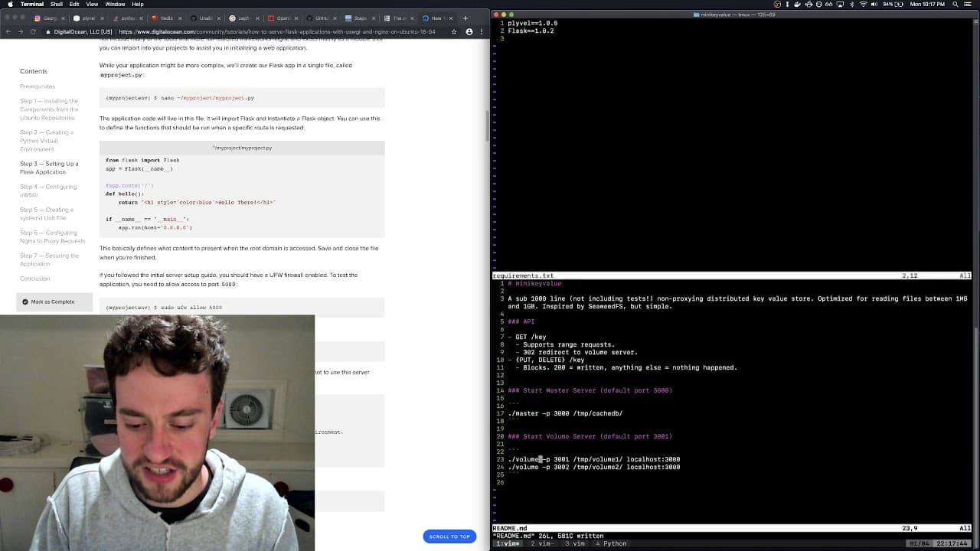Click the volume menu bar icon
The height and width of the screenshot is (551, 980).
click(x=875, y=4)
